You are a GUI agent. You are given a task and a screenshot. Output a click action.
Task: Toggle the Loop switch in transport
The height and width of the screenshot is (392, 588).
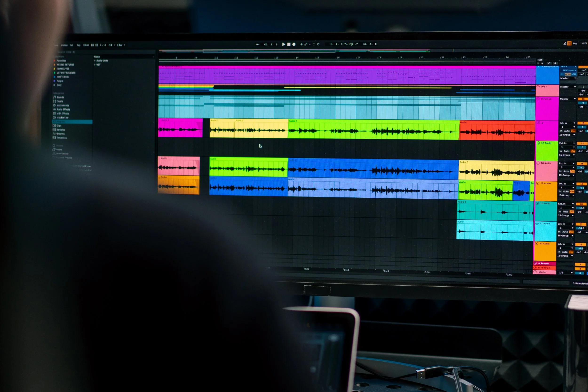pos(351,44)
